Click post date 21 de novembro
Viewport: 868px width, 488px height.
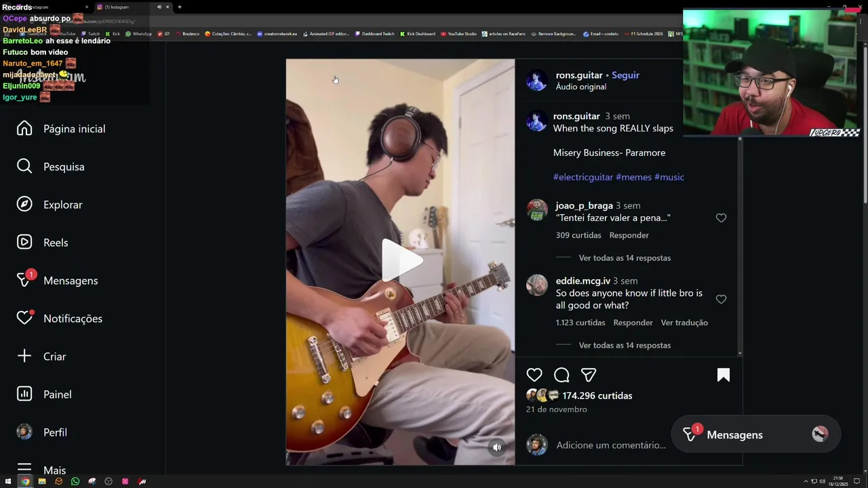click(x=556, y=409)
